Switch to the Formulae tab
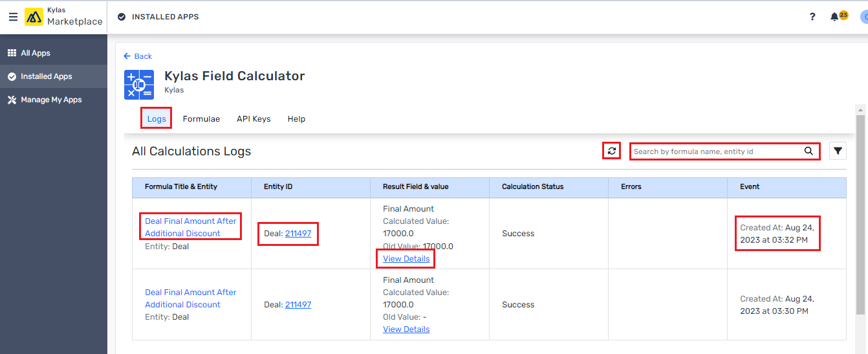The height and width of the screenshot is (354, 868). point(201,119)
